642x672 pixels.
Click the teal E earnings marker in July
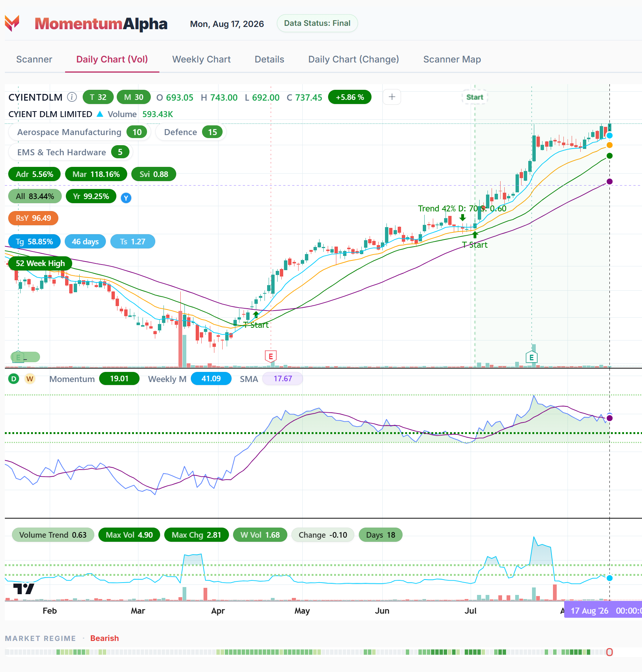[x=531, y=357]
